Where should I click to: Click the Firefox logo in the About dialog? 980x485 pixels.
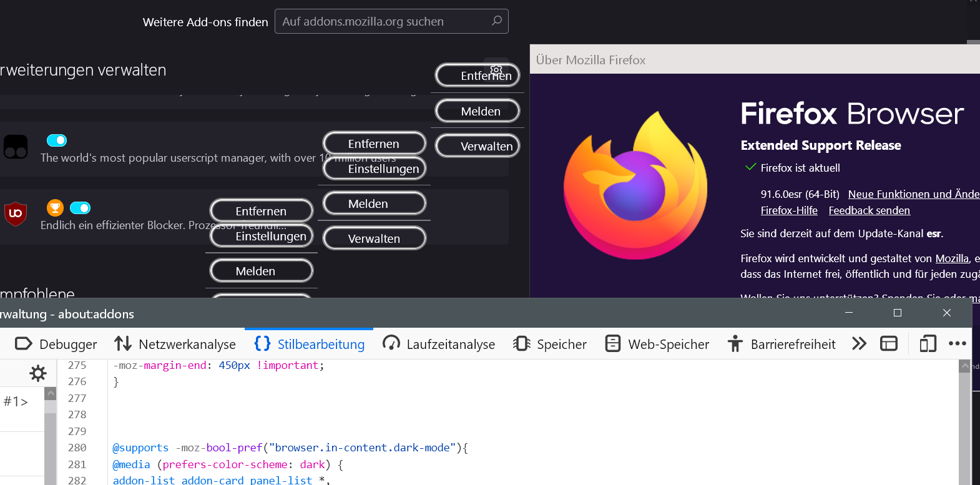(635, 185)
